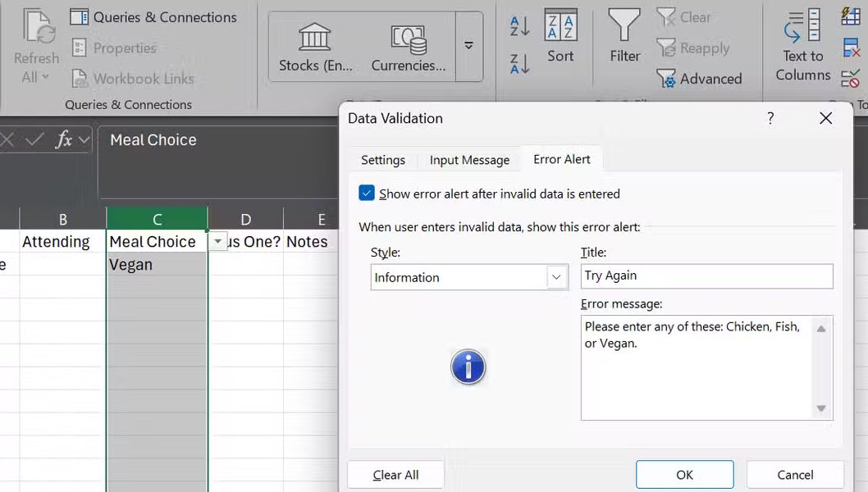Open Workbook Links
This screenshot has width=868, height=492.
[x=133, y=79]
